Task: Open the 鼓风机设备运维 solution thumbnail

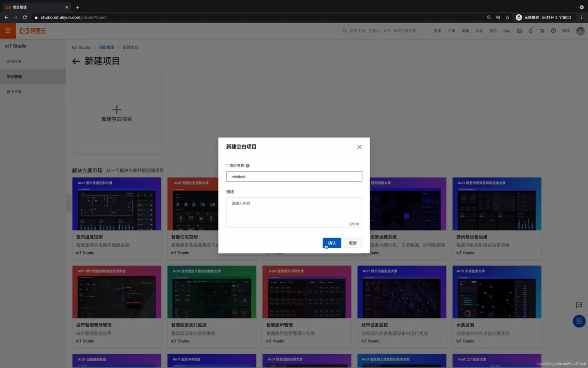Action: 497,204
